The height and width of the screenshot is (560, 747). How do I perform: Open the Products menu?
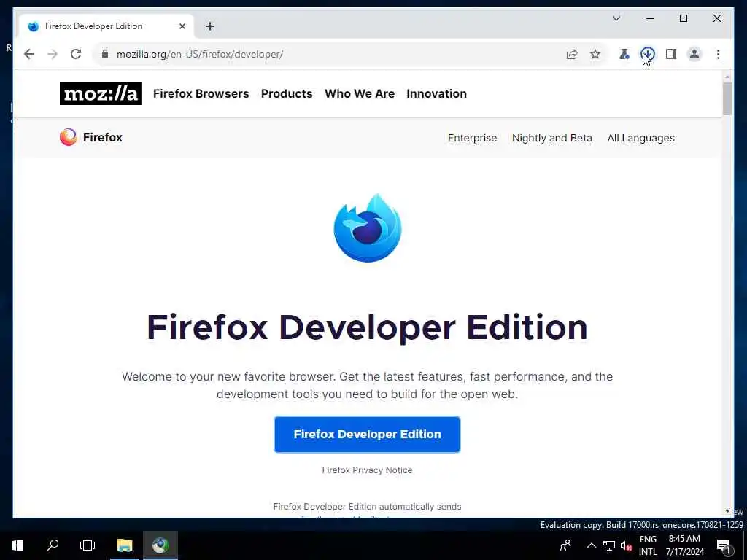point(287,94)
